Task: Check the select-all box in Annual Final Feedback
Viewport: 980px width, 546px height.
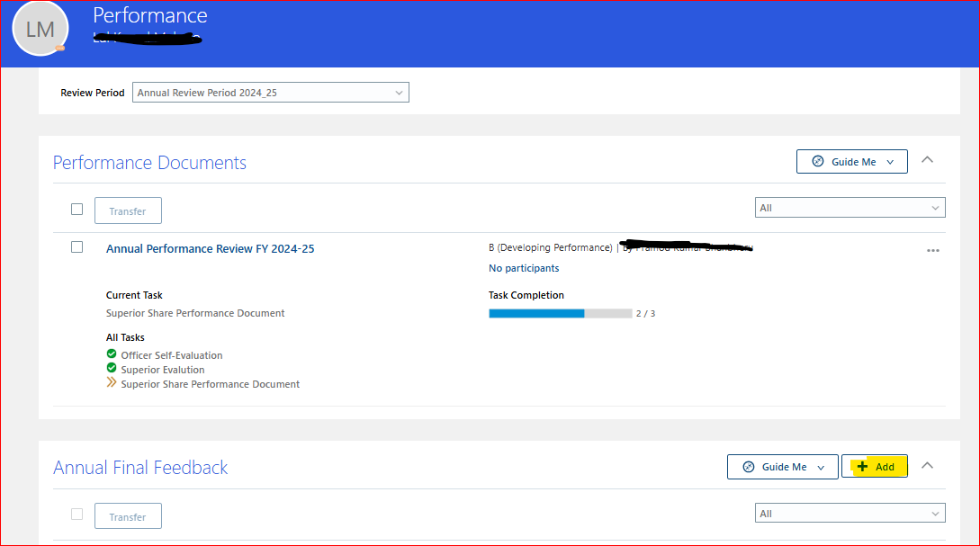Action: (x=76, y=514)
